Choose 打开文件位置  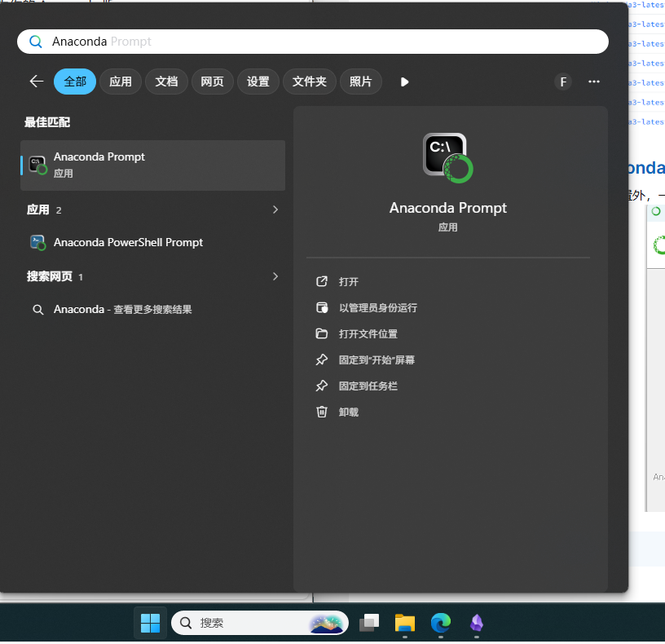click(x=368, y=334)
